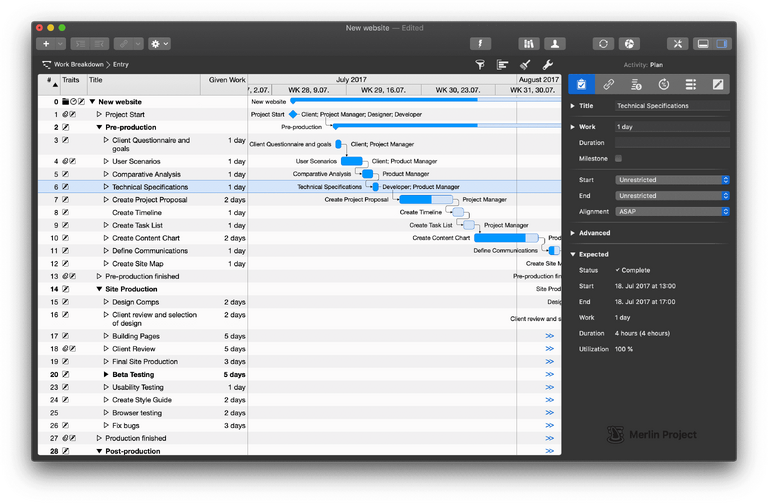Screen dimensions: 768x503
Task: Open the finance tab in the inspector
Action: coord(636,84)
